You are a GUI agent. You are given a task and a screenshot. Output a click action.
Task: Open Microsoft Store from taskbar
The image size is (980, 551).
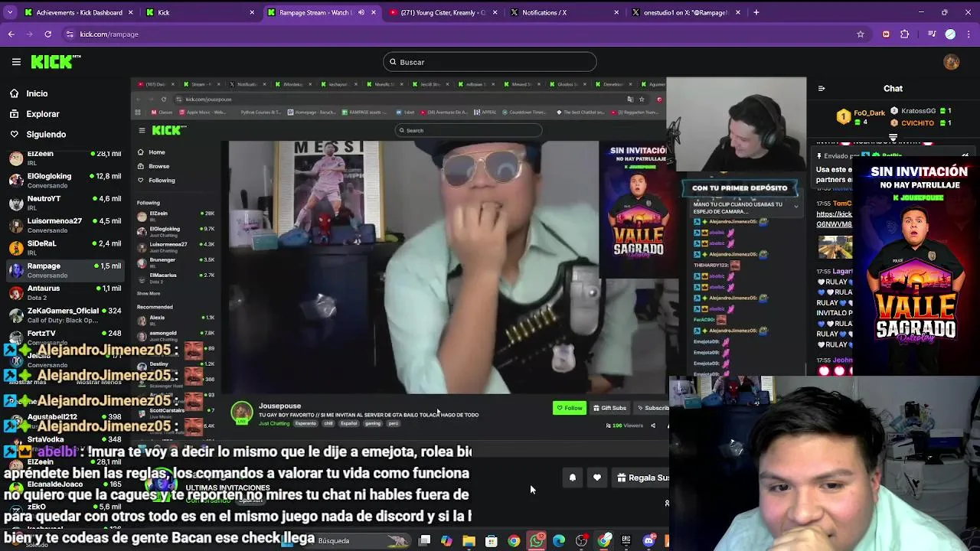point(491,541)
